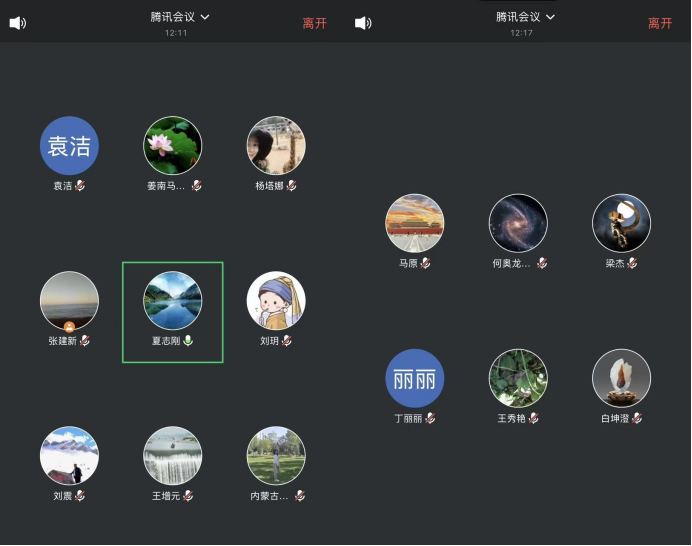Click the muted mic icon next to 刘玥
This screenshot has height=546, width=692.
[287, 341]
